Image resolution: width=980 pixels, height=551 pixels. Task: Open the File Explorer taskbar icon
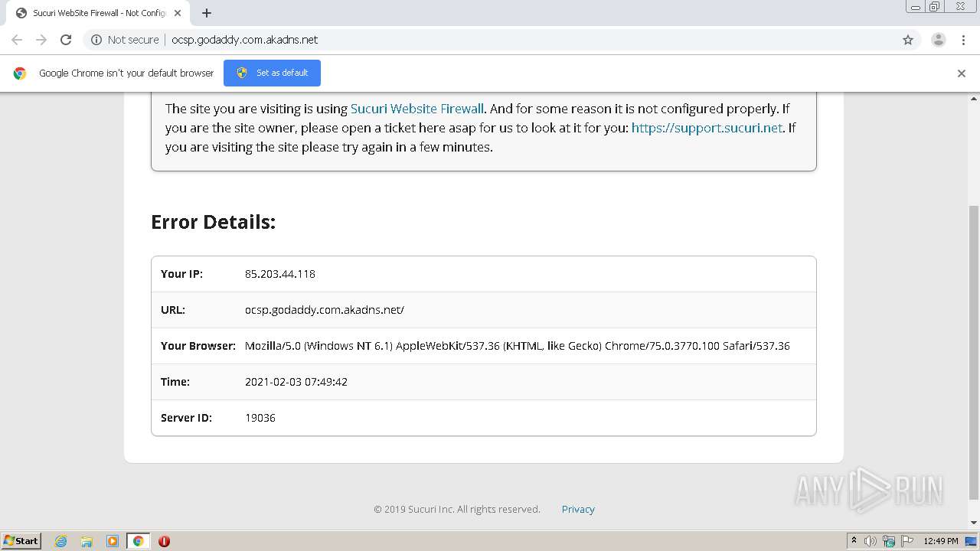[87, 541]
